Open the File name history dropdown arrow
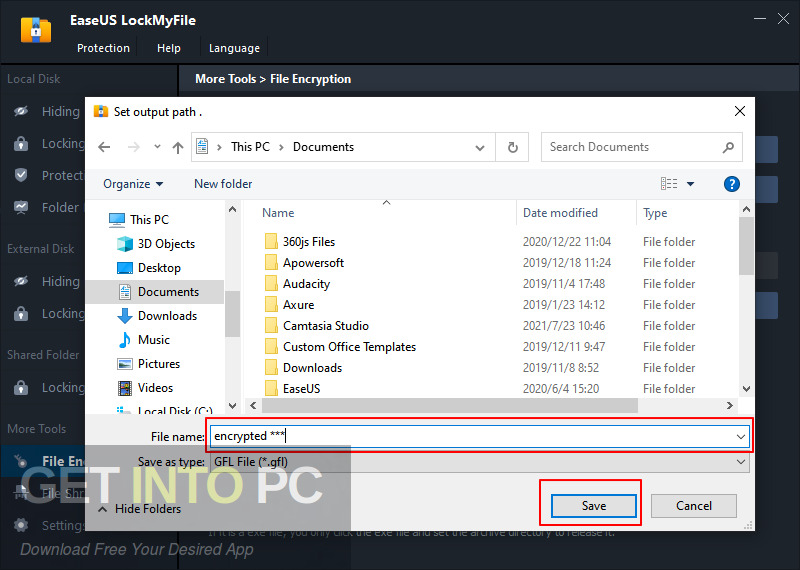This screenshot has width=800, height=570. click(740, 437)
